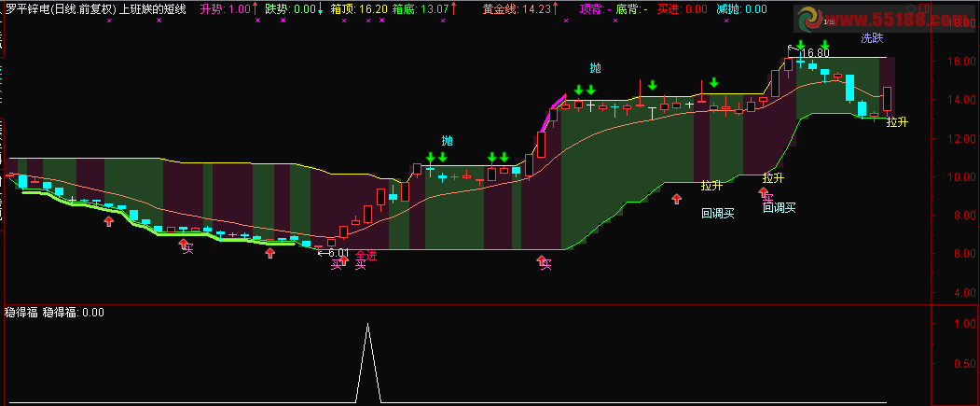Click the red buy arrow above 全进 label
The height and width of the screenshot is (406, 980).
pyautogui.click(x=342, y=259)
